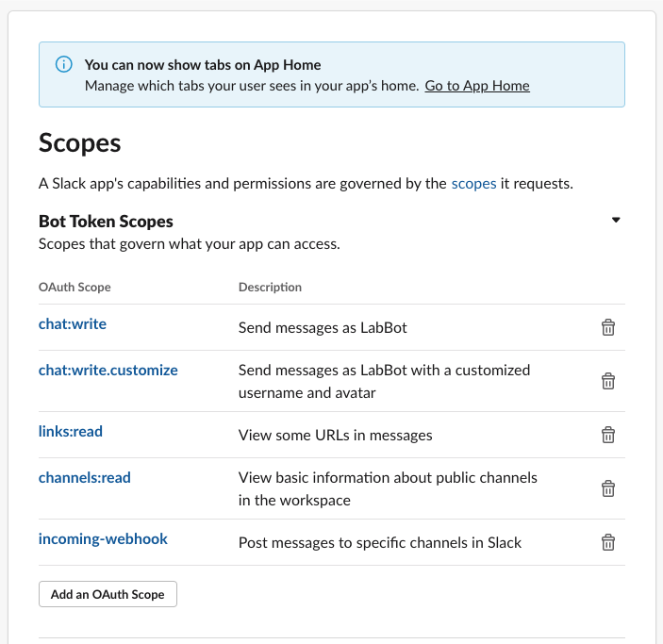
Task: Delete the channels:read scope
Action: pos(608,488)
